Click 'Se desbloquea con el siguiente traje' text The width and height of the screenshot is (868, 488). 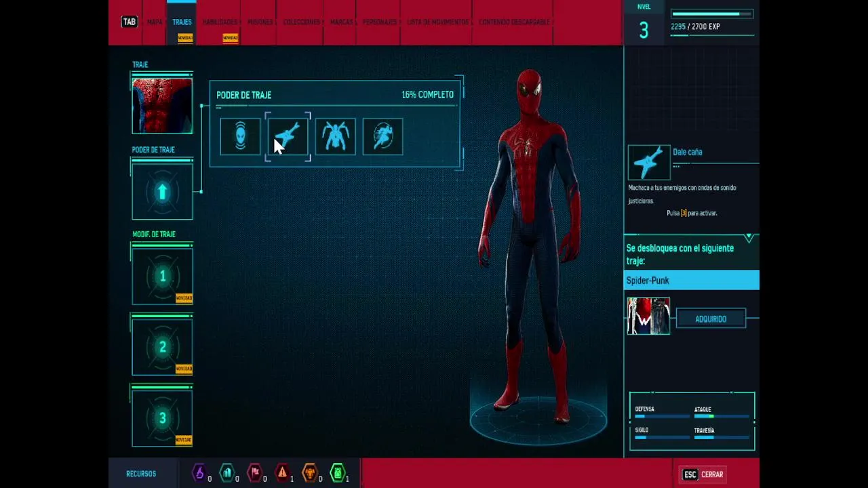(679, 254)
